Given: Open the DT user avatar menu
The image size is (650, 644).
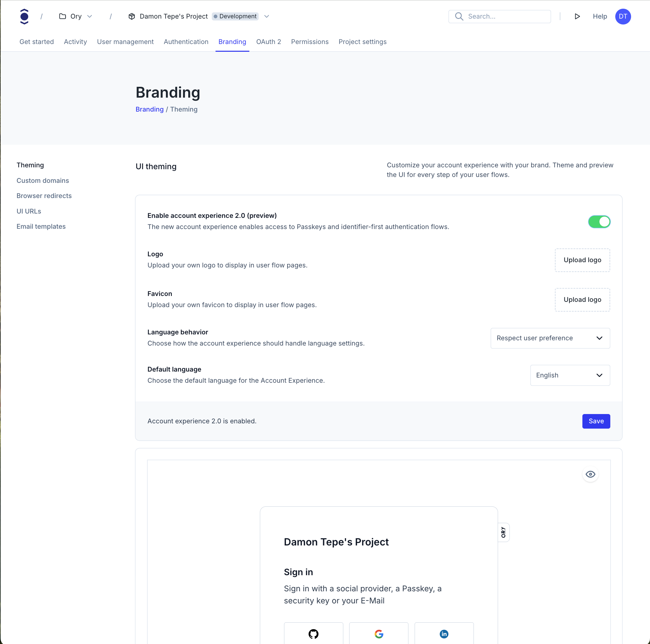Looking at the screenshot, I should (623, 16).
